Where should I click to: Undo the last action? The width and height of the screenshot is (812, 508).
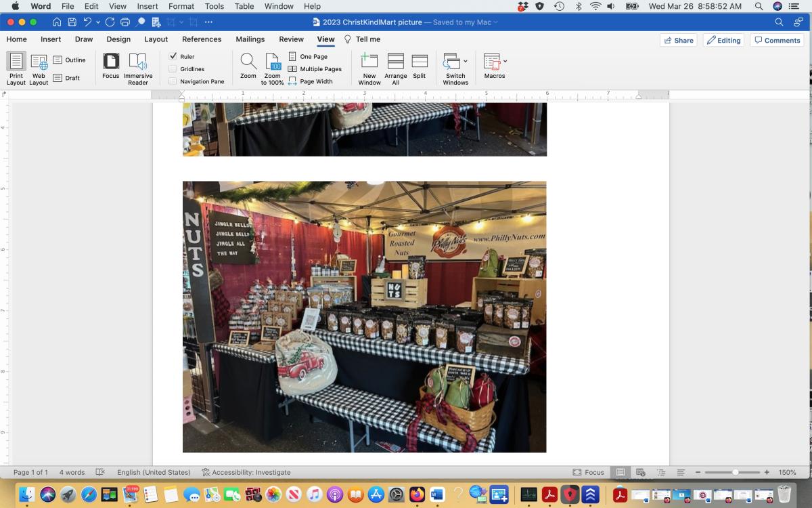[88, 22]
